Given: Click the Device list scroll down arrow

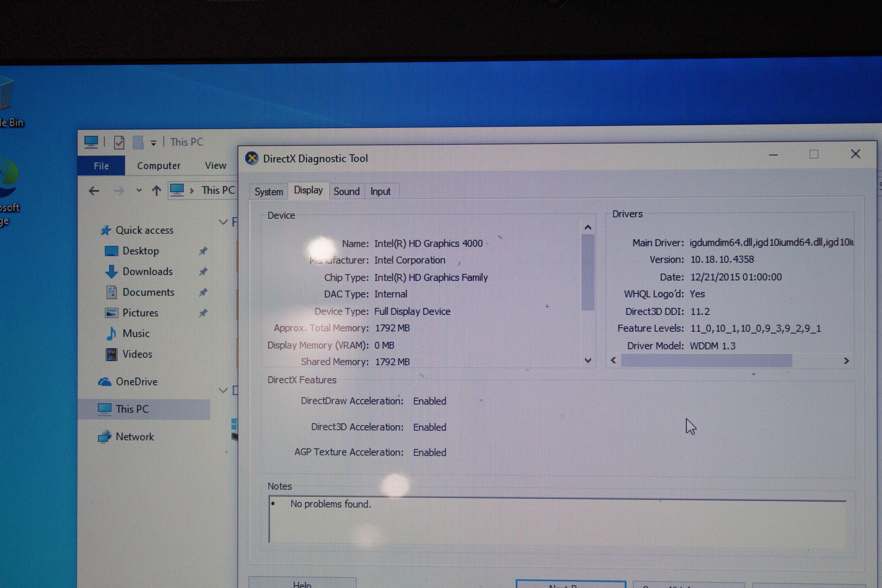Looking at the screenshot, I should point(588,360).
